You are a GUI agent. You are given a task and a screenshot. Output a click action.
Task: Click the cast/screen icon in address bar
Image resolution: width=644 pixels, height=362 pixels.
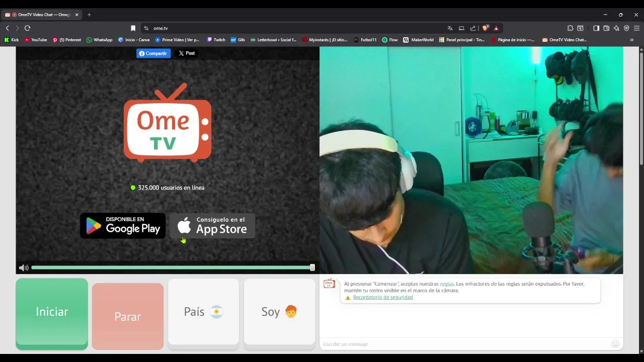pyautogui.click(x=461, y=28)
